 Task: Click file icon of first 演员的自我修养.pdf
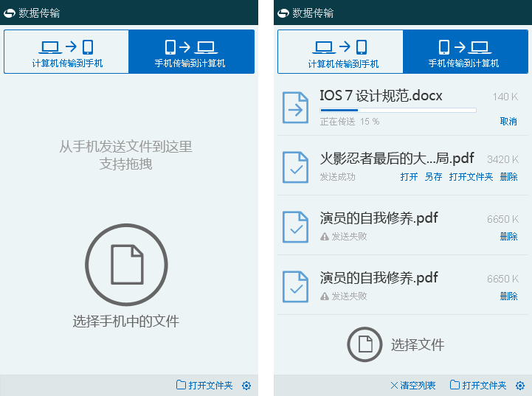296,227
